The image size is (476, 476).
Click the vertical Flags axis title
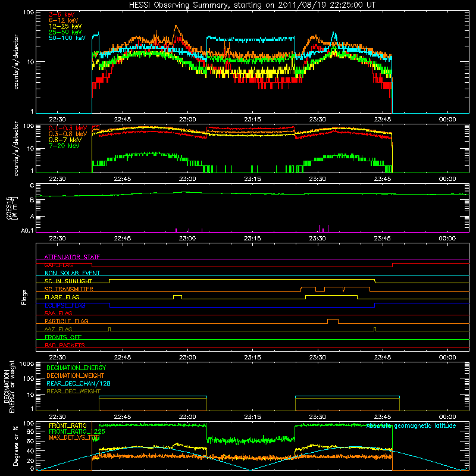click(24, 297)
